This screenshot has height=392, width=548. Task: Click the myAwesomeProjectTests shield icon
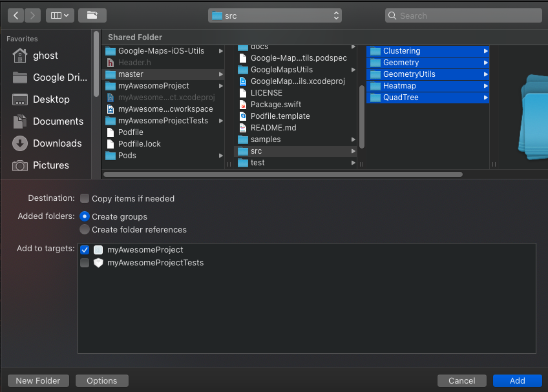[x=98, y=263]
